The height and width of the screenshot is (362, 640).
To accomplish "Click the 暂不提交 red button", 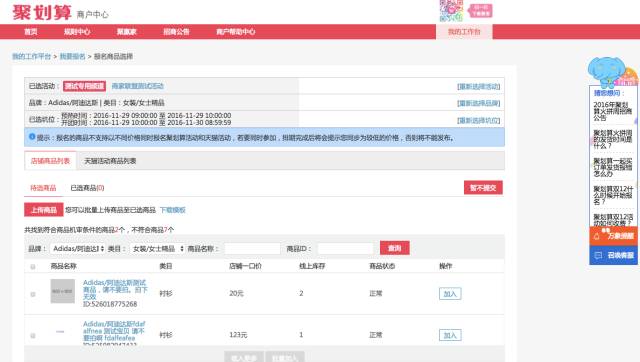I will point(483,188).
